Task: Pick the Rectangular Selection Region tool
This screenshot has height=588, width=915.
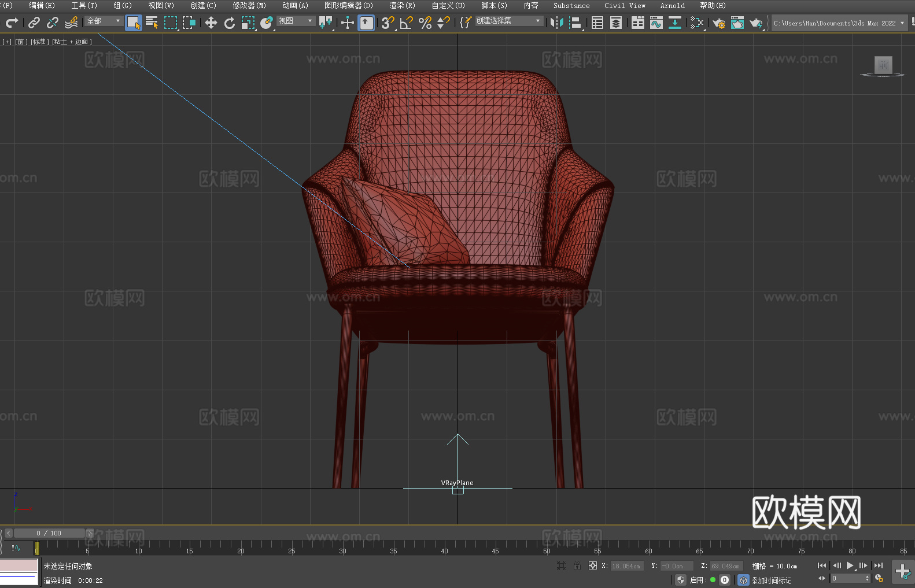Action: [x=171, y=23]
